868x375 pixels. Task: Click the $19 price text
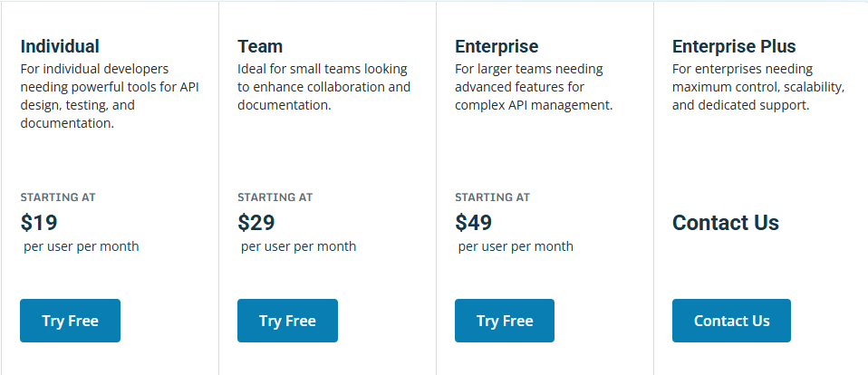click(x=39, y=222)
